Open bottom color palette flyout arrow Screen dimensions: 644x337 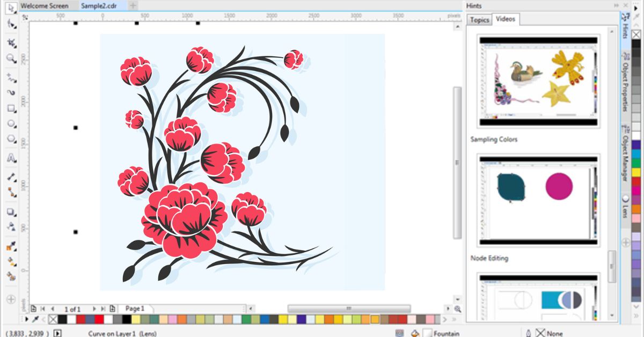(27, 319)
